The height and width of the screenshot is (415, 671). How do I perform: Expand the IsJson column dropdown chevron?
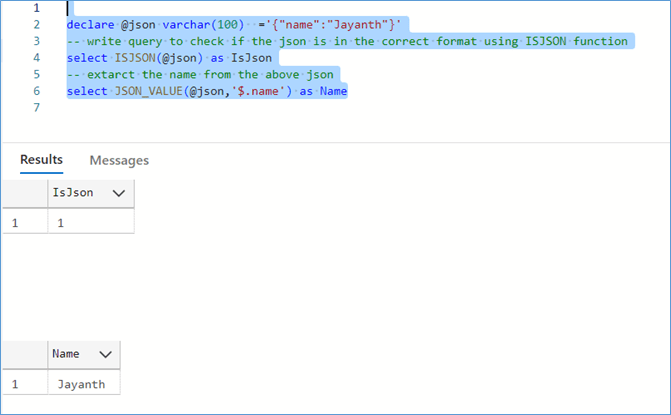[119, 193]
